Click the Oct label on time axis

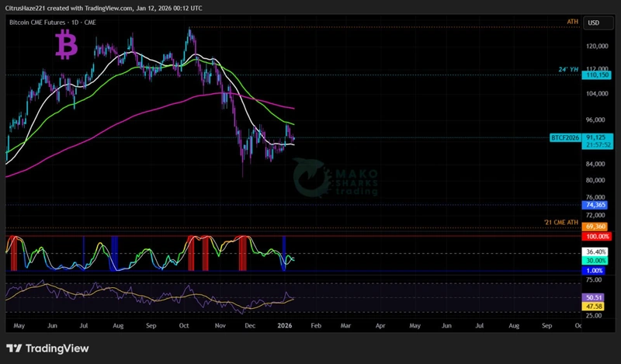(x=184, y=327)
